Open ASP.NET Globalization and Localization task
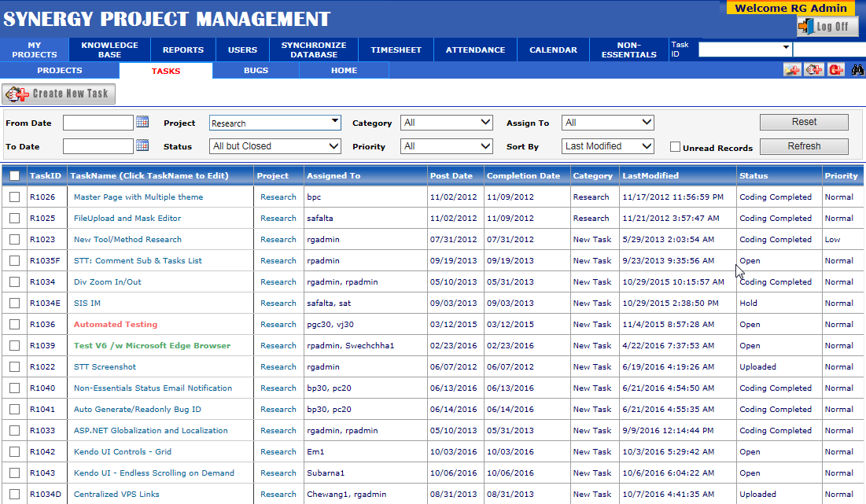Image resolution: width=866 pixels, height=504 pixels. 151,431
